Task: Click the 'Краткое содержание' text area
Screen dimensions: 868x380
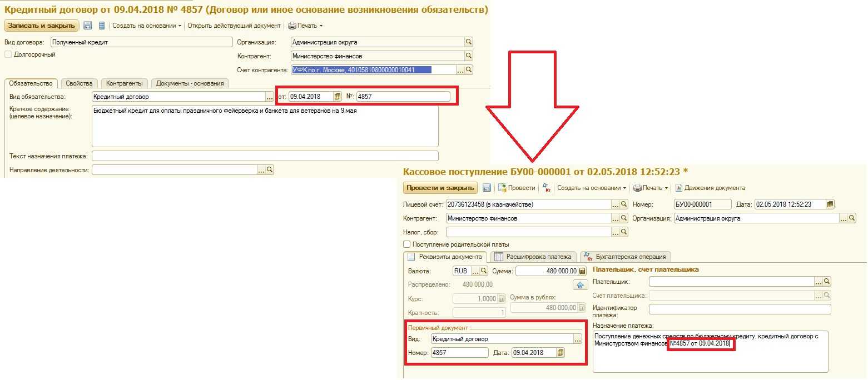Action: 265,126
